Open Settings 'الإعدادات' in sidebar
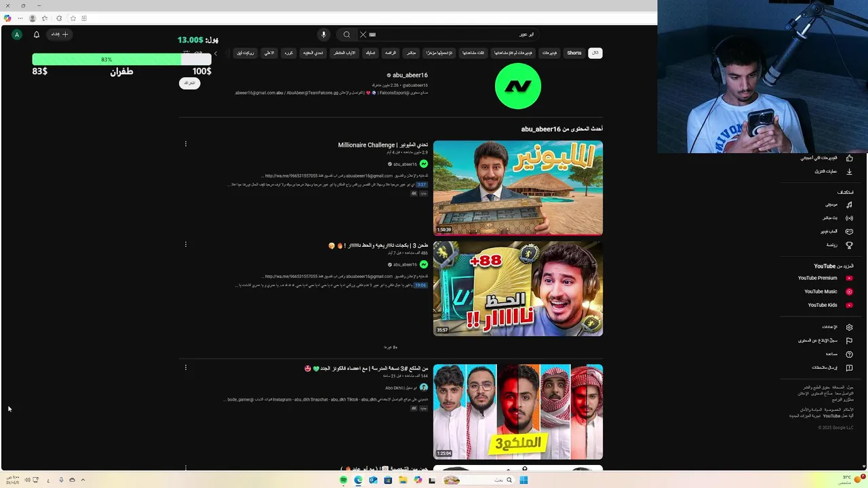Image resolution: width=868 pixels, height=488 pixels. click(x=837, y=327)
